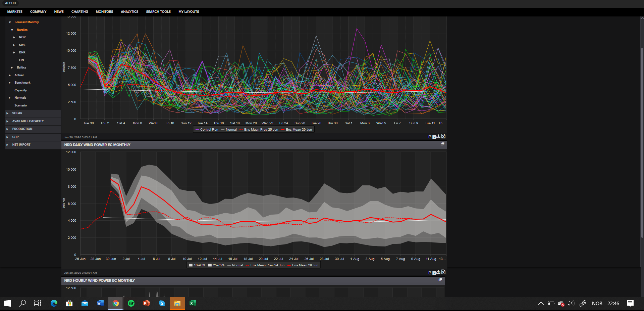Download data of the NRD Daily Wind chart
Screen dimensions: 644x311
point(438,272)
